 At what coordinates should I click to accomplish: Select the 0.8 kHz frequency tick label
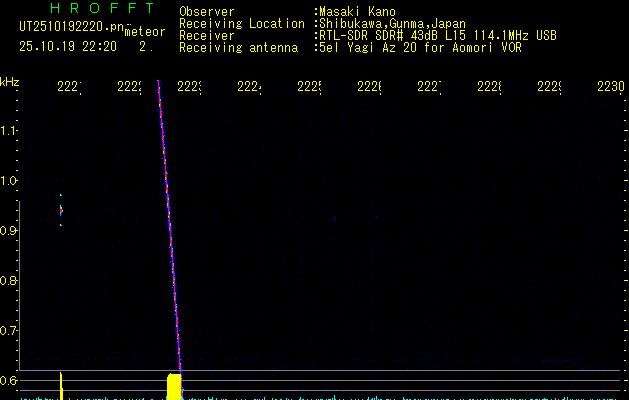pyautogui.click(x=10, y=281)
